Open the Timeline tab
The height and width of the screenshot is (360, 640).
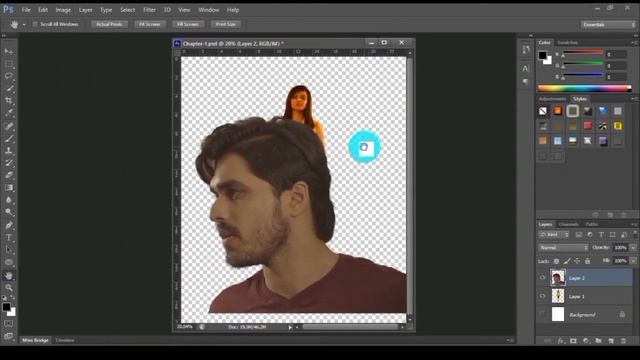[65, 340]
